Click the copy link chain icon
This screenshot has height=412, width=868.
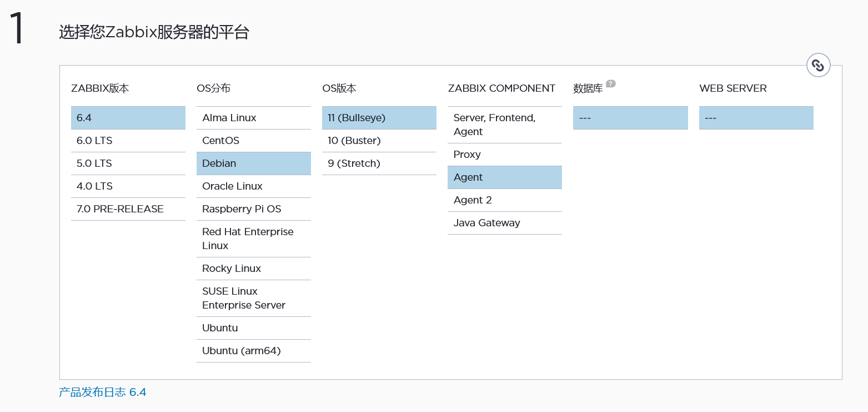point(818,65)
